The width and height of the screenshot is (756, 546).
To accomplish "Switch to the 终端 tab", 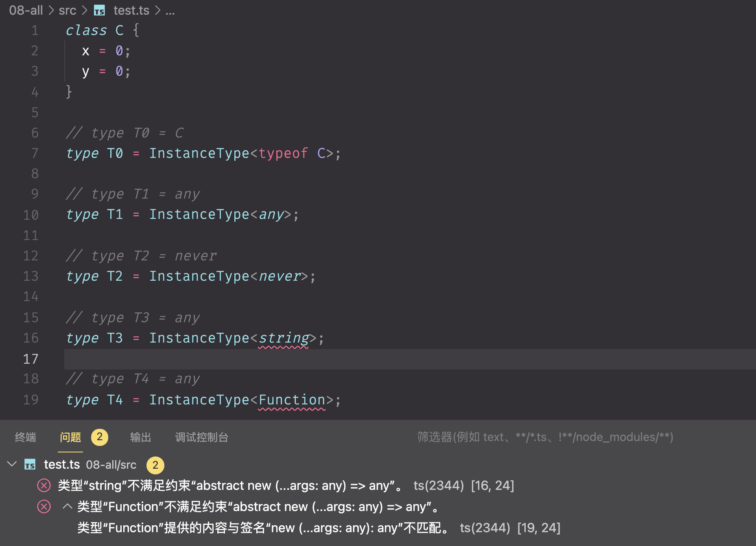I will point(26,437).
